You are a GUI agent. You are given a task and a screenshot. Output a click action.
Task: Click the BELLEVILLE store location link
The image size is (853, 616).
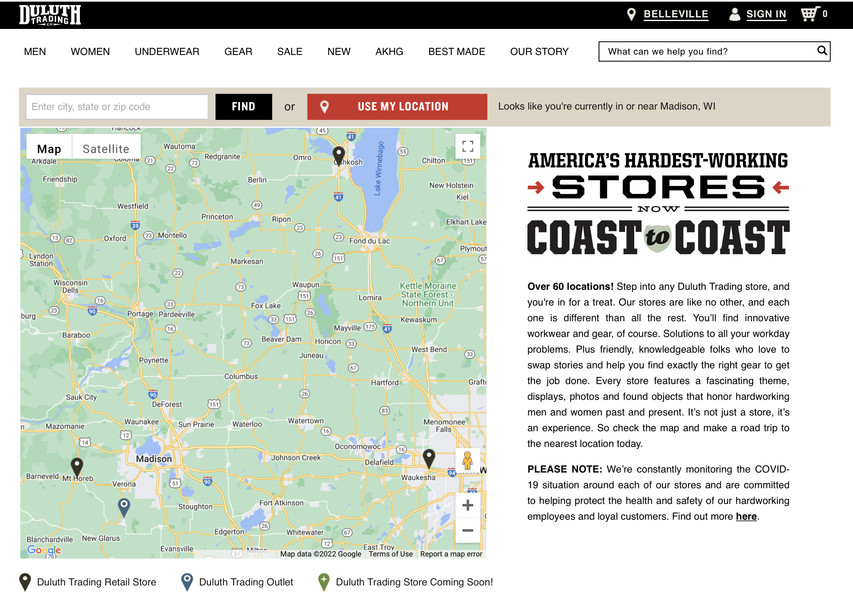click(676, 14)
